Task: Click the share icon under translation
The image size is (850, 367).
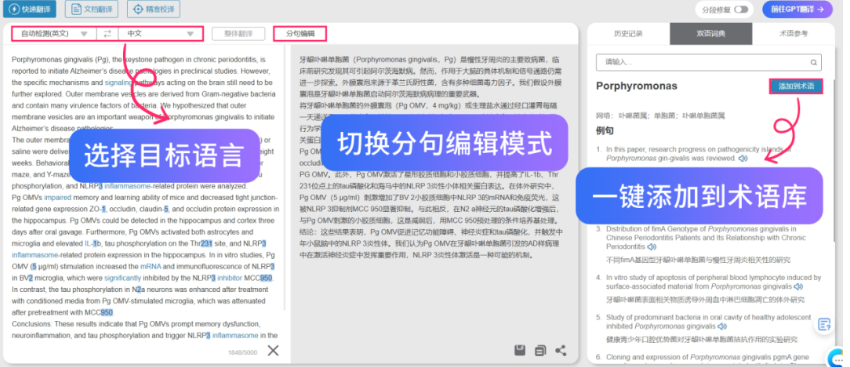Action: coord(561,350)
